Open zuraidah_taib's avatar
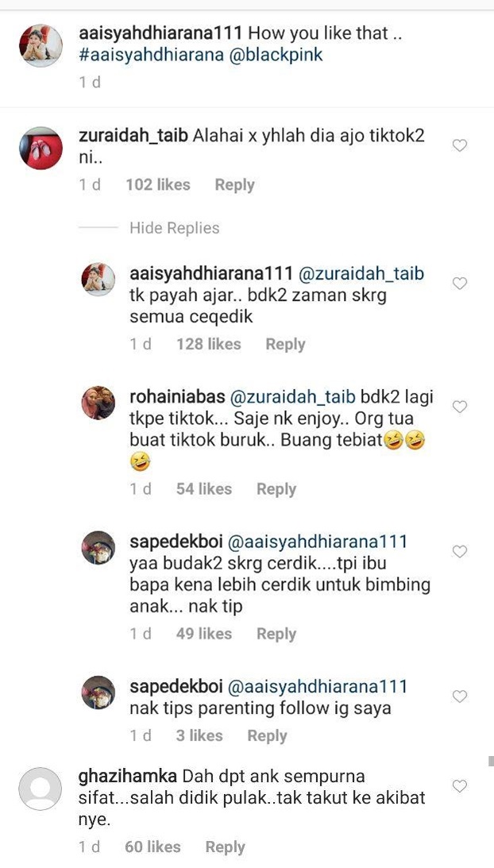 pos(41,148)
